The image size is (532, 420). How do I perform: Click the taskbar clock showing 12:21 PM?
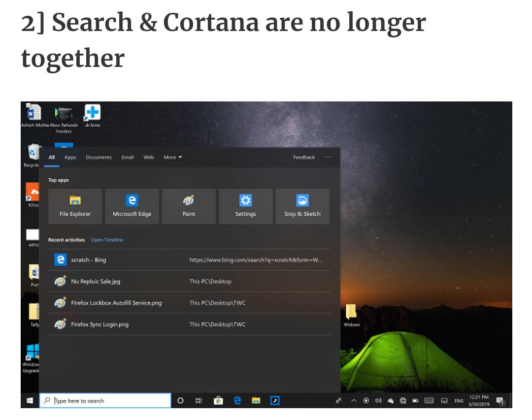pyautogui.click(x=479, y=401)
